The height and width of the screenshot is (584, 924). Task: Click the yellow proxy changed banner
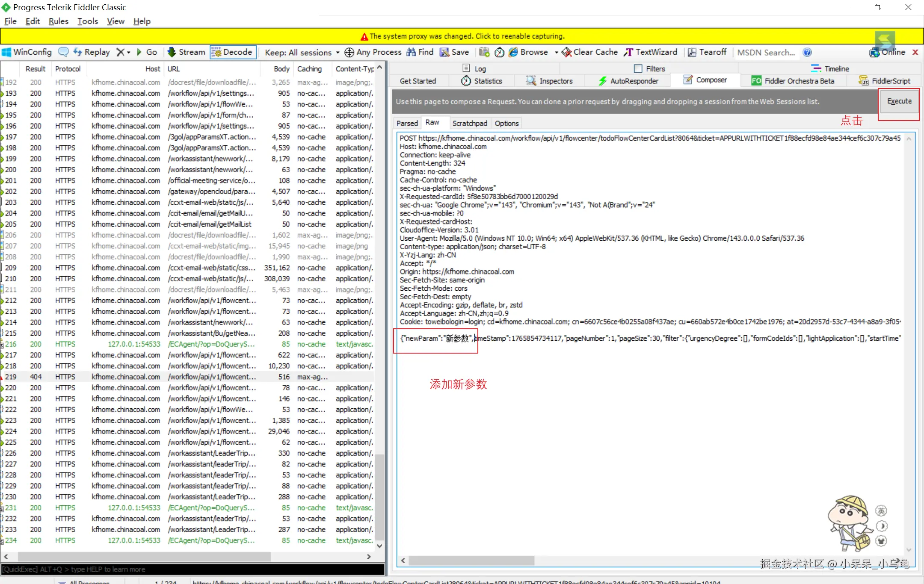click(x=462, y=36)
